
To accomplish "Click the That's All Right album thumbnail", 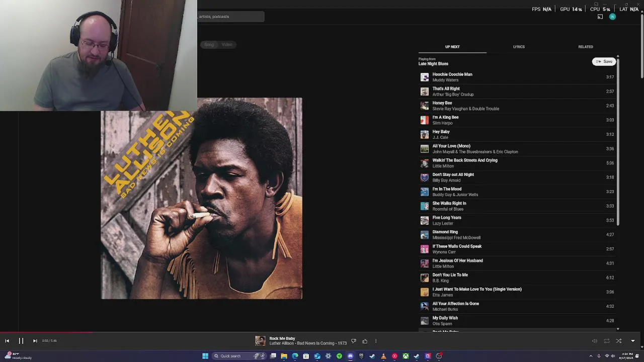I will [x=425, y=92].
